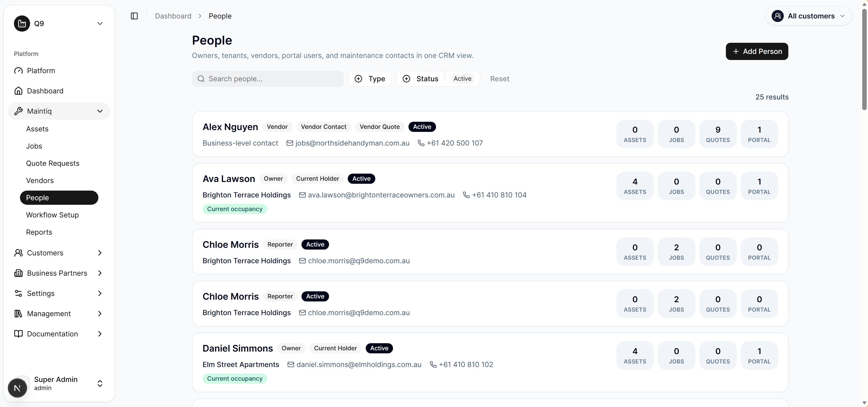Expand the Settings section chevron
868x407 pixels.
coord(100,293)
